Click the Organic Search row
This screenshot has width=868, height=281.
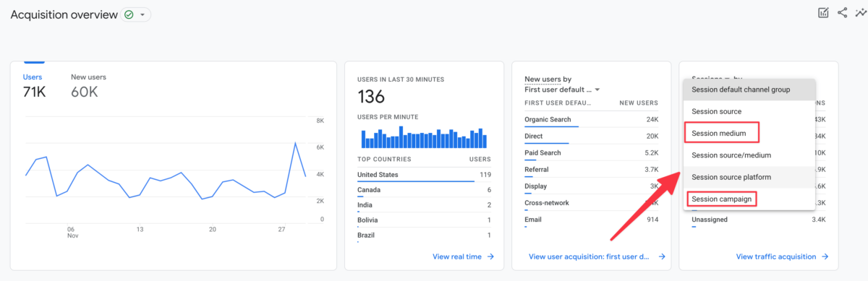pyautogui.click(x=591, y=121)
